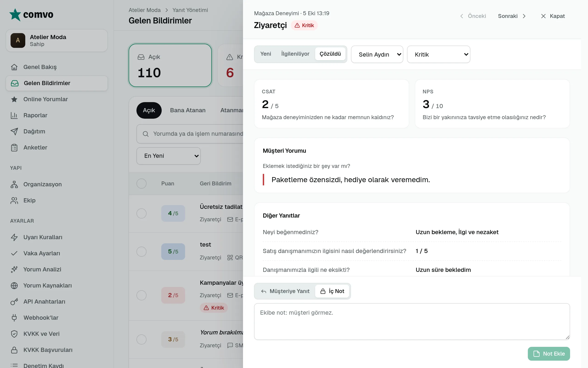Click Yorum Kaynakları globe icon
Screen dimensions: 588x368
coord(14,285)
